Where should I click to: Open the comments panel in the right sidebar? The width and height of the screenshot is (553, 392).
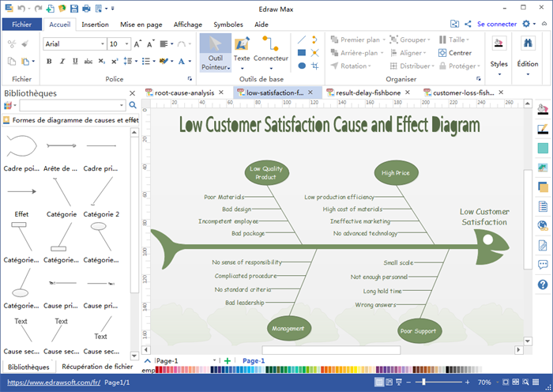543,265
